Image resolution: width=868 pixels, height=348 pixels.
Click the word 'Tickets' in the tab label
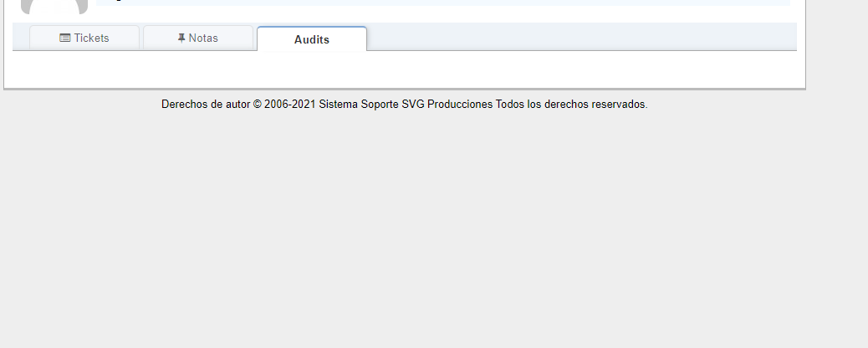pyautogui.click(x=91, y=38)
